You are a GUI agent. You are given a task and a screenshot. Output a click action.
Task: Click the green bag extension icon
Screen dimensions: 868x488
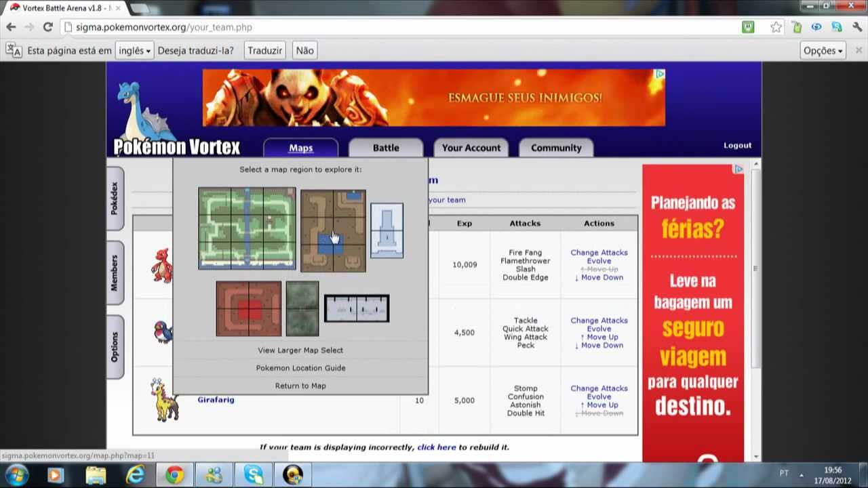click(x=797, y=27)
